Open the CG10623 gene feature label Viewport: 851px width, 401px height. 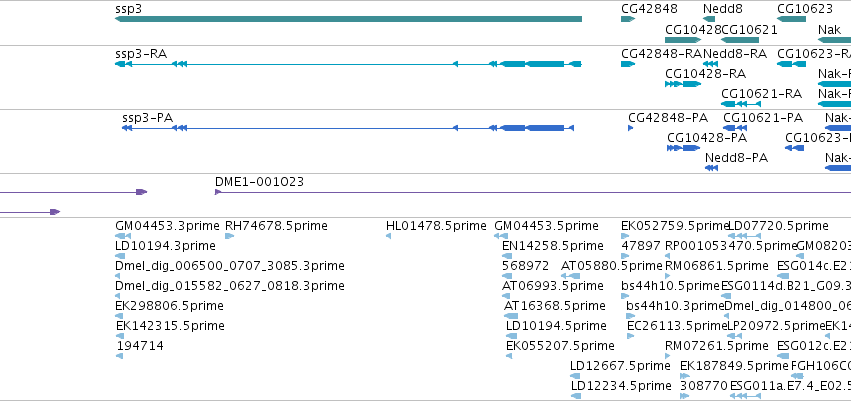[805, 9]
